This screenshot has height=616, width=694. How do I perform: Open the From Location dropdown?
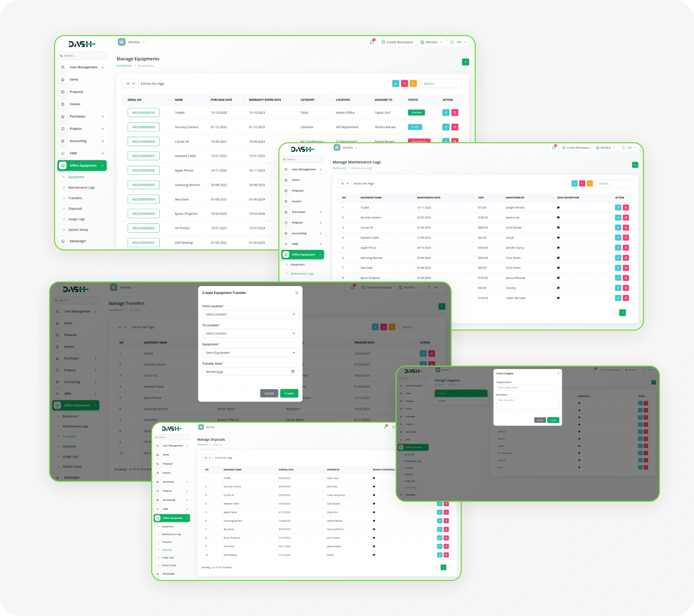click(x=250, y=315)
